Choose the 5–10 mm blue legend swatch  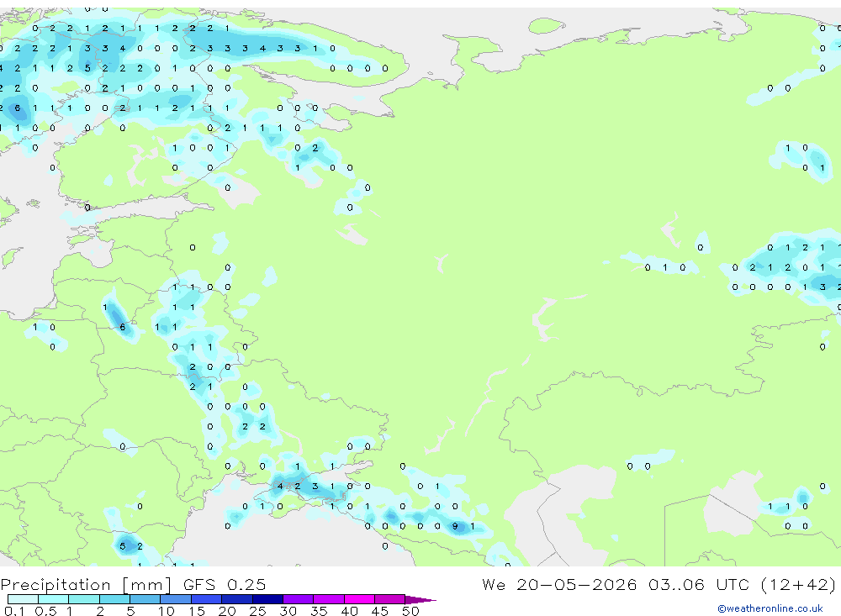(145, 599)
